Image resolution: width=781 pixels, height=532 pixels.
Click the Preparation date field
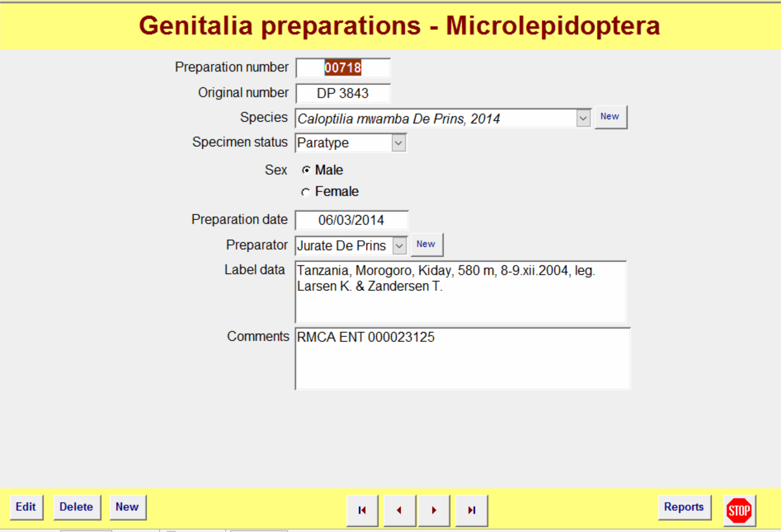click(x=352, y=220)
